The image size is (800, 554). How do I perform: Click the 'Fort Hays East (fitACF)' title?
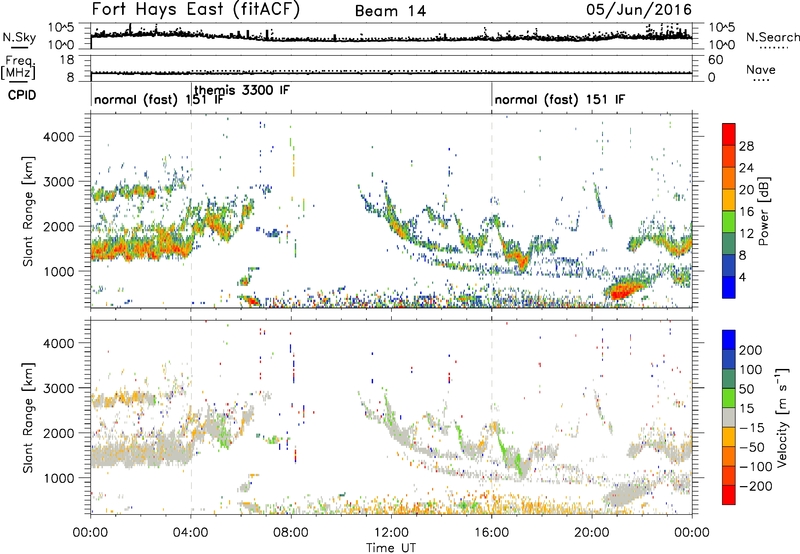(x=196, y=10)
